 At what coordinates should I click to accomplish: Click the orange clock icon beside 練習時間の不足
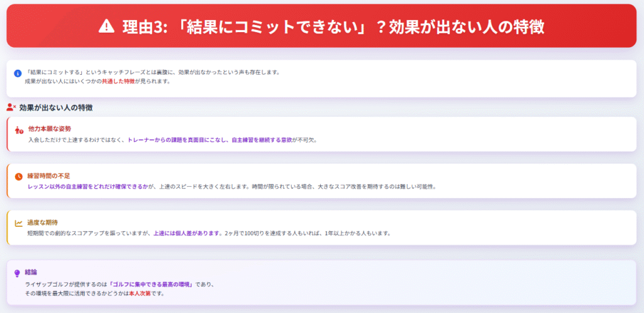19,177
